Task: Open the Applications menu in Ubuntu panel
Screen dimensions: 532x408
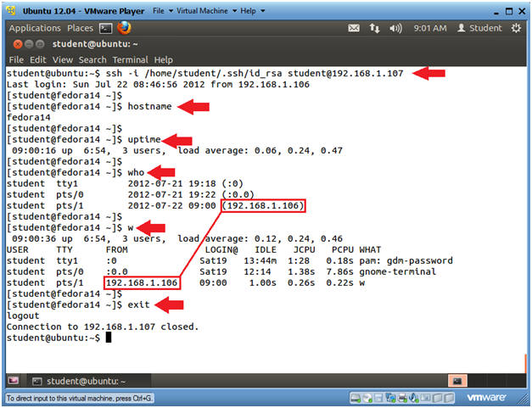Action: 35,28
